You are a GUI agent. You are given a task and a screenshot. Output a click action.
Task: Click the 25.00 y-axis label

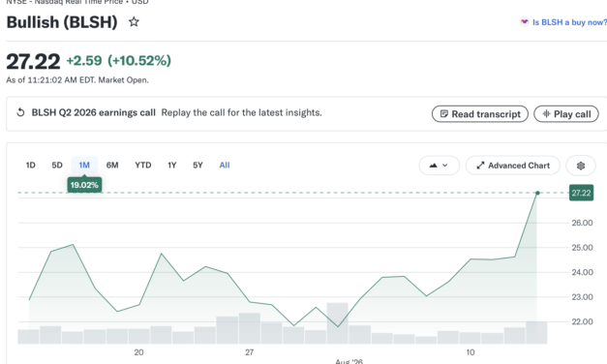(582, 248)
